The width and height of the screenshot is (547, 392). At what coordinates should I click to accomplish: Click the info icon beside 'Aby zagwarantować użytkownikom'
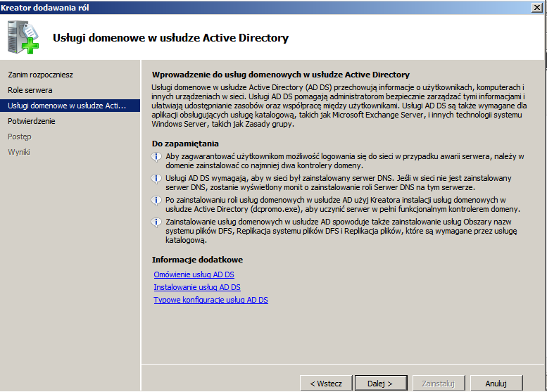click(156, 157)
